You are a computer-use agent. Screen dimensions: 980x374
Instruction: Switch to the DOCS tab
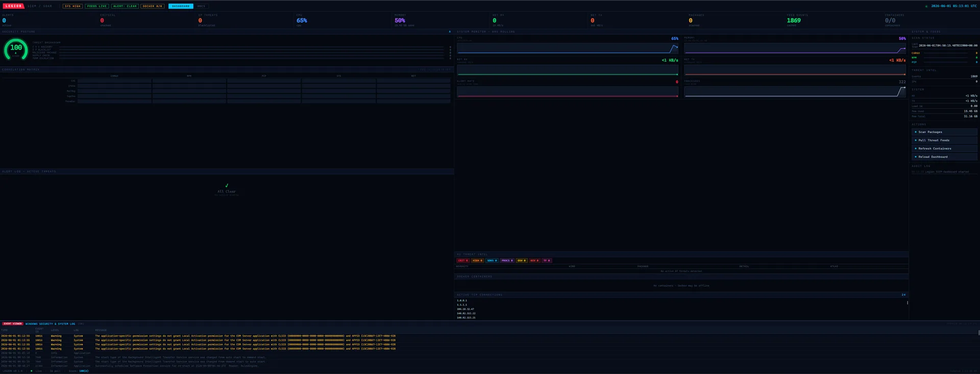pyautogui.click(x=201, y=6)
